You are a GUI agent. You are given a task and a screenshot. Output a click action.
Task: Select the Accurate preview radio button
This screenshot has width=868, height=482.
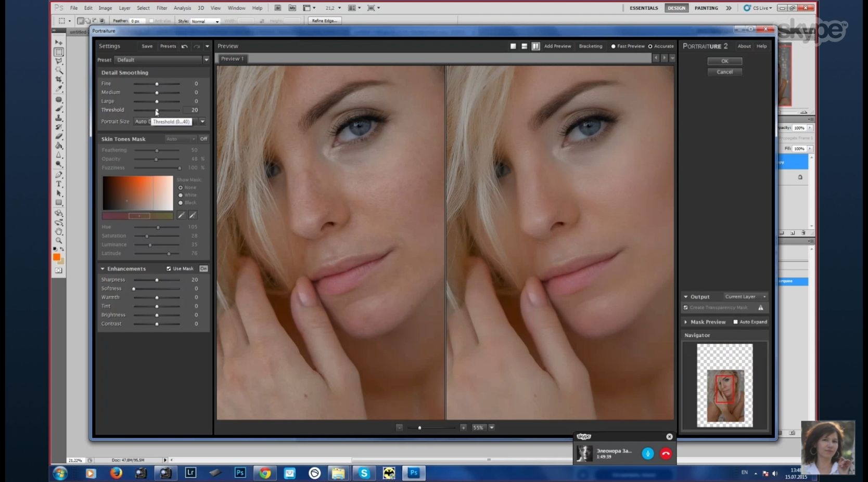point(650,46)
